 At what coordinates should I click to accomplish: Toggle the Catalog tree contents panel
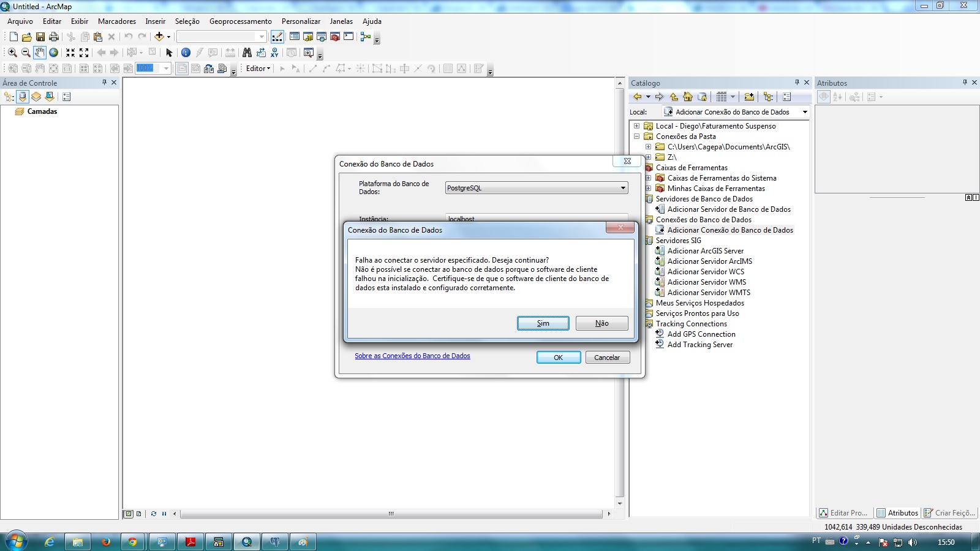[x=768, y=97]
